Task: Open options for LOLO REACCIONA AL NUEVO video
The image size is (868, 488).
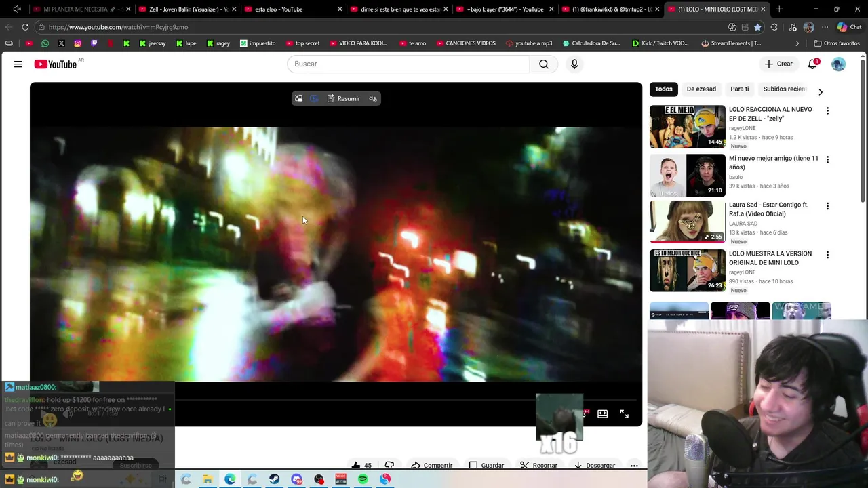Action: [x=827, y=111]
